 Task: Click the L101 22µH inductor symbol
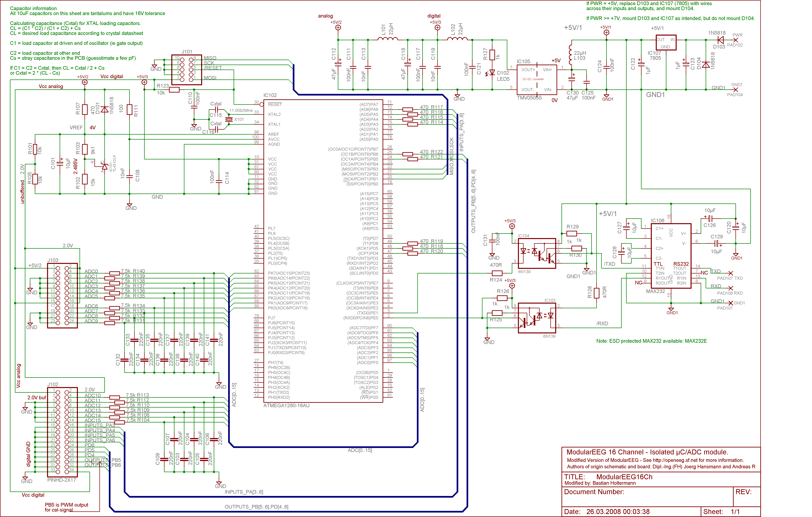coord(388,39)
